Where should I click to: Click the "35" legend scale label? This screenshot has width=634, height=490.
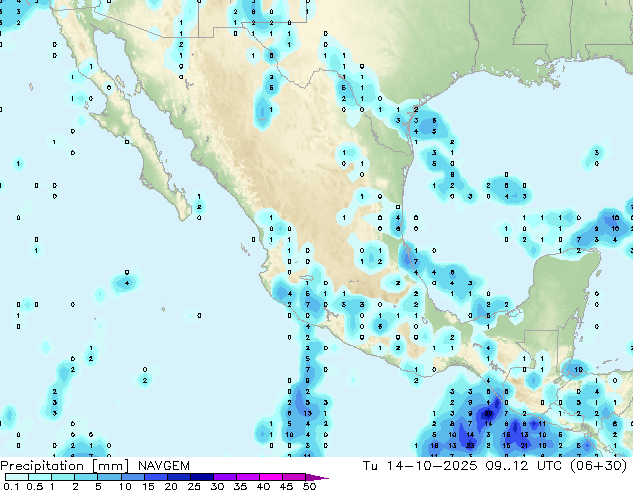(x=240, y=486)
